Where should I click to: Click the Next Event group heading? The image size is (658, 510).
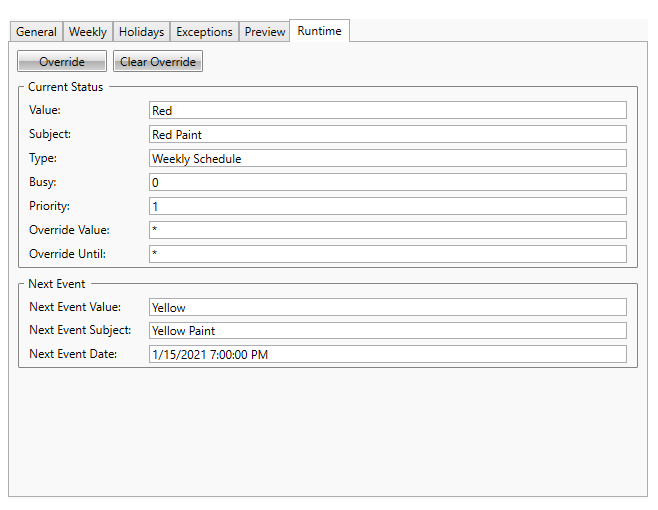click(x=57, y=284)
